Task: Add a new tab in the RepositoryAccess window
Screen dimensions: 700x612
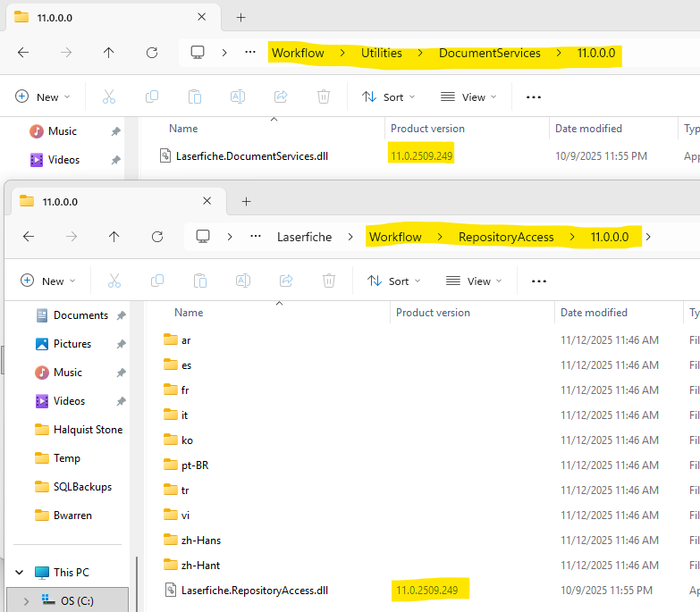Action: 247,202
